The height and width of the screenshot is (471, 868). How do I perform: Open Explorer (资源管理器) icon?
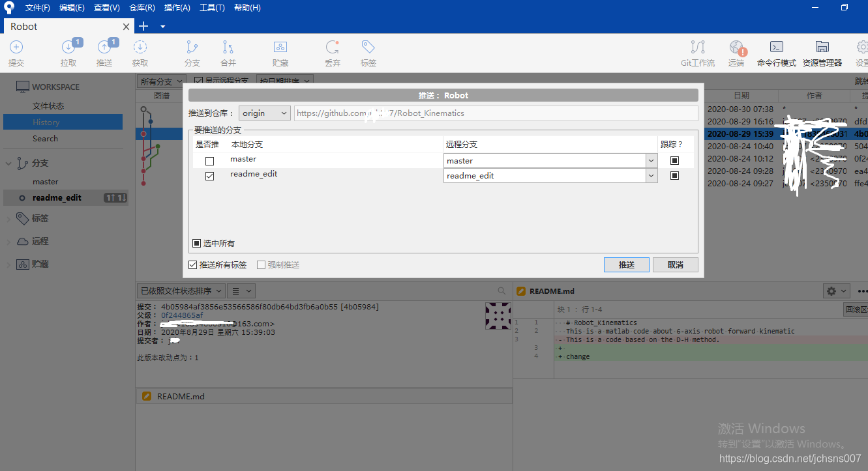[822, 47]
